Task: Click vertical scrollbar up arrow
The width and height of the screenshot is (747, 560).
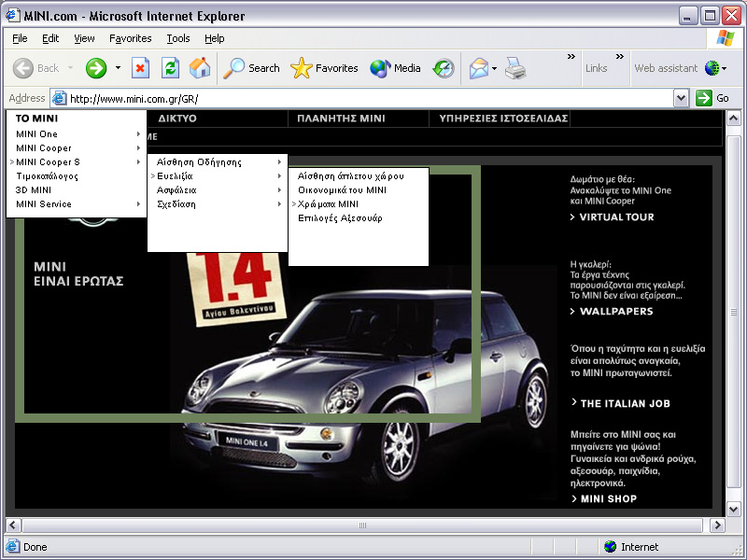Action: tap(734, 118)
